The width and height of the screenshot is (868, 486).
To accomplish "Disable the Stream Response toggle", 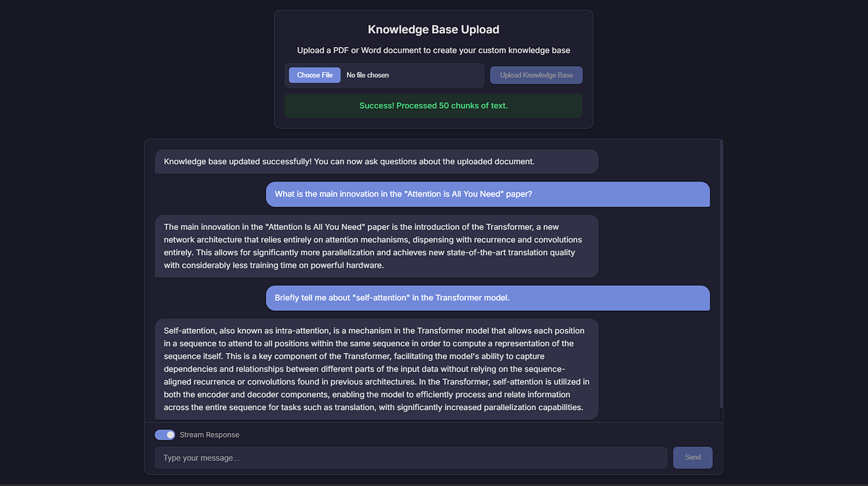I will 165,434.
